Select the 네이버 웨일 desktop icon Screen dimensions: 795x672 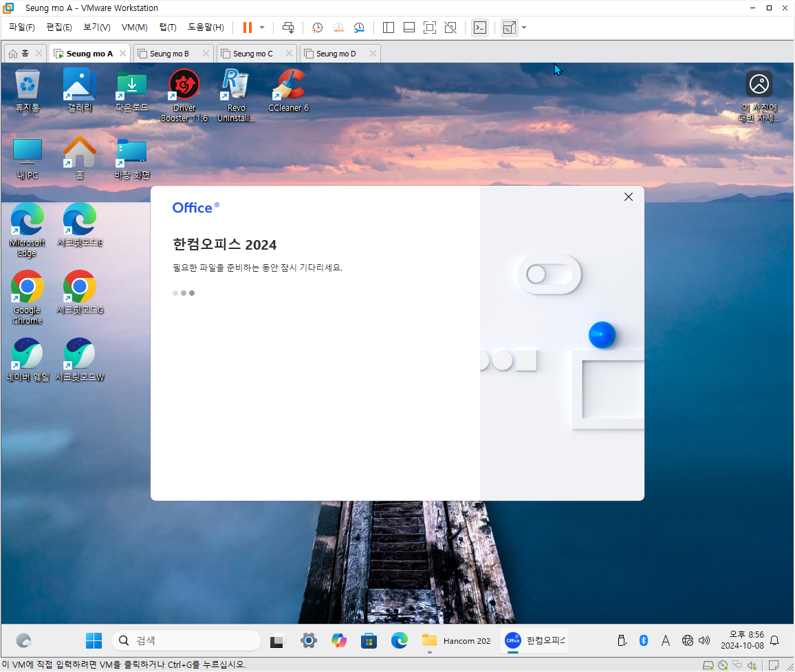click(x=28, y=360)
